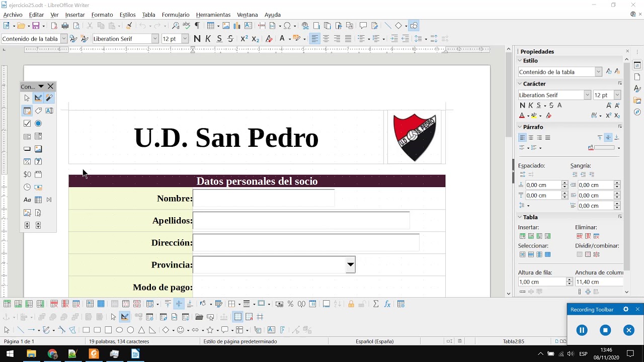Click the Clear Direct Formatting icon
This screenshot has height=362, width=644.
click(x=269, y=39)
